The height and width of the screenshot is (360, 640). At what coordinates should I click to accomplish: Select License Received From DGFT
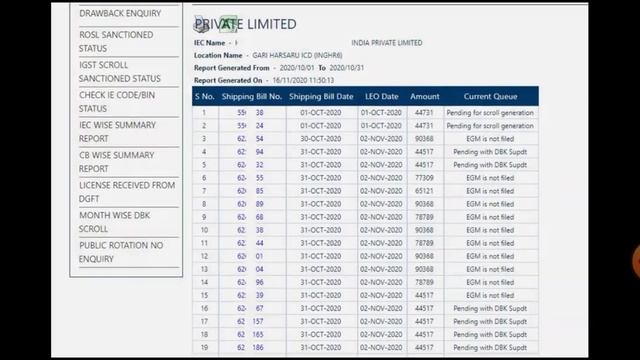tap(127, 192)
